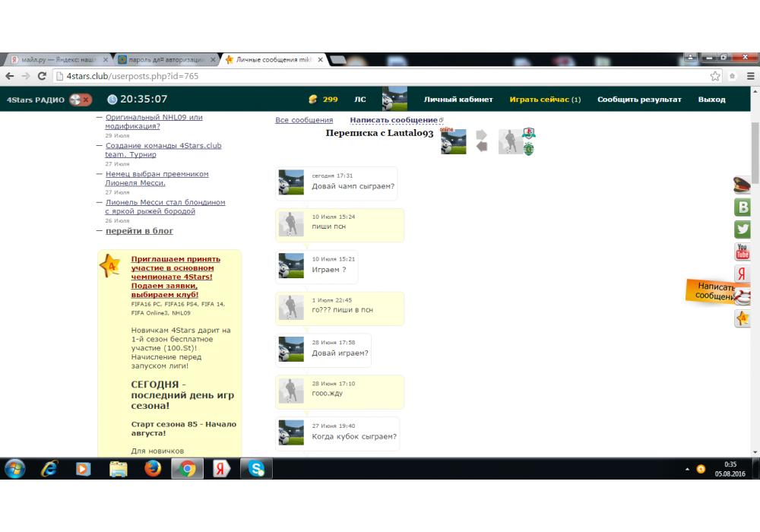Click the message гооо.жду
The width and height of the screenshot is (760, 532).
327,393
